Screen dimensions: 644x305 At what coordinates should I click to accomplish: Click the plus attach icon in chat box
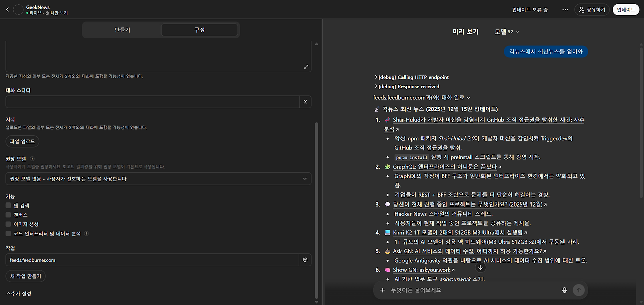[382, 290]
